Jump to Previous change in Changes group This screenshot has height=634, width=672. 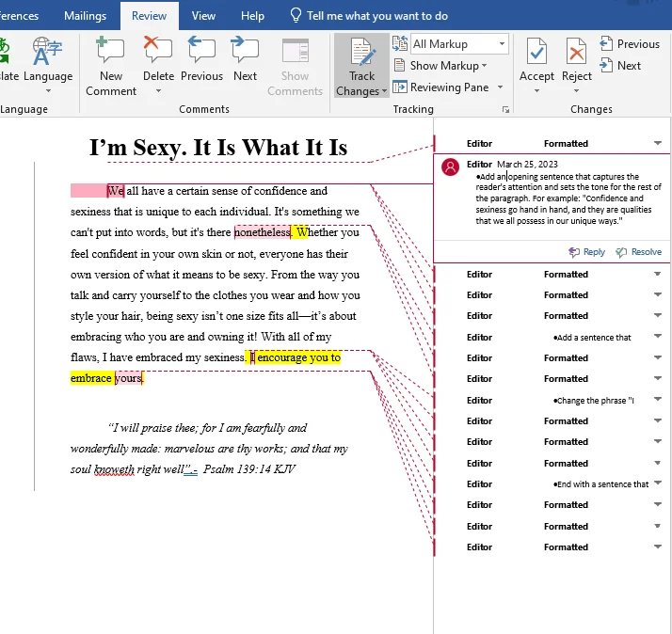630,44
